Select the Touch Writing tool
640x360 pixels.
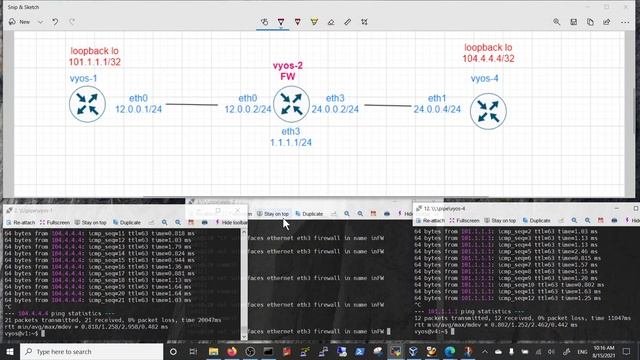(x=264, y=22)
